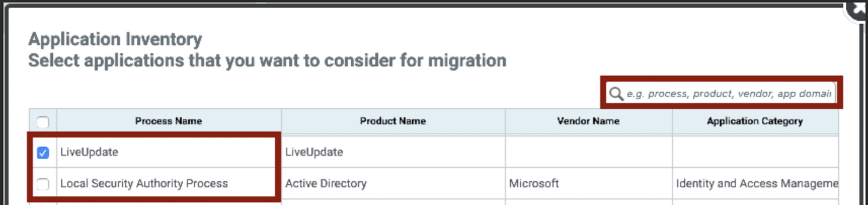Sort by Product Name column header
Screen dimensions: 868x205
coord(393,121)
